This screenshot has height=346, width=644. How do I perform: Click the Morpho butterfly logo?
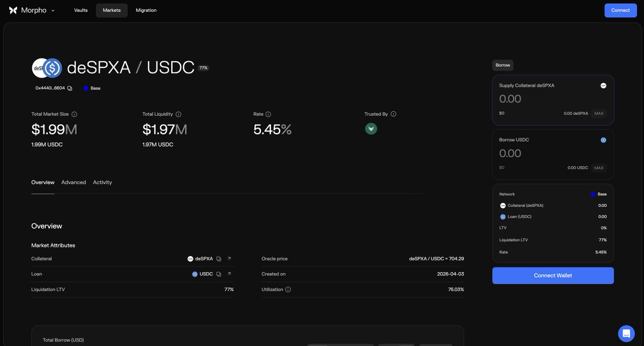[x=13, y=10]
